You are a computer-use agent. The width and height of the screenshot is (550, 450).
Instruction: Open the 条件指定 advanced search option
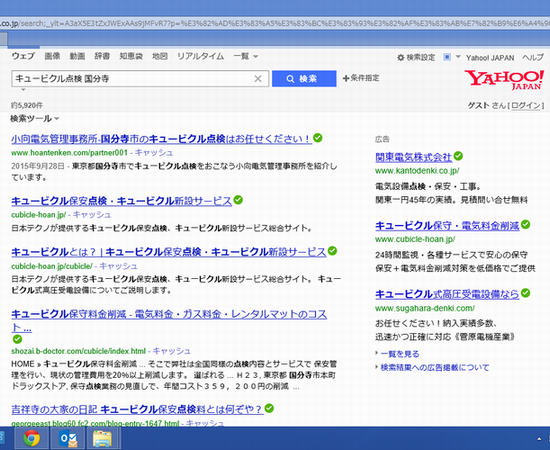361,78
